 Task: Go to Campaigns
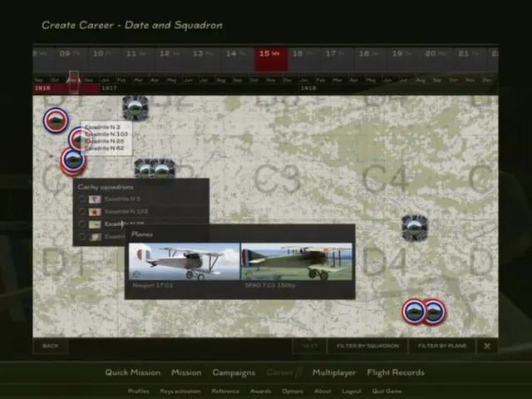(x=234, y=372)
